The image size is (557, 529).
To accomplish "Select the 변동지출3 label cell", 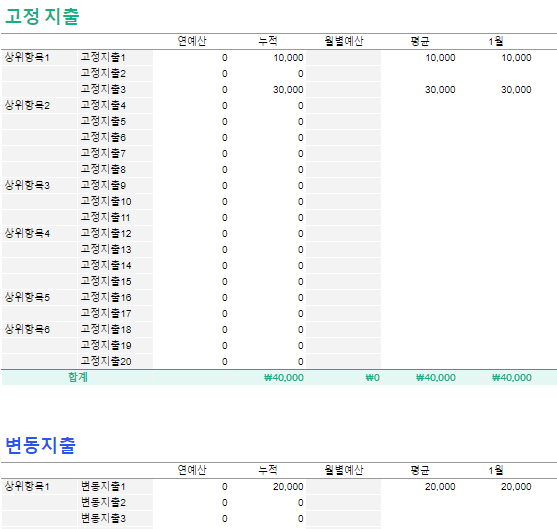I will click(x=115, y=518).
